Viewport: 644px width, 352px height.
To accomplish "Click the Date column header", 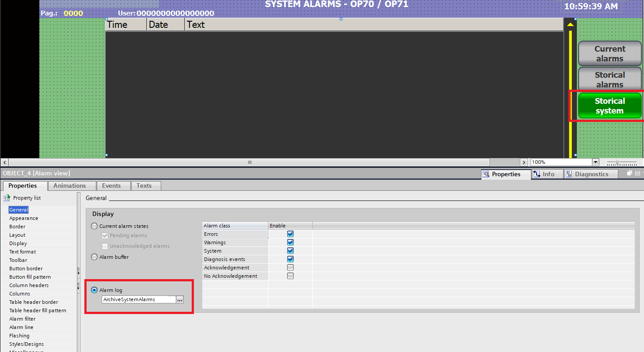I will coord(166,25).
